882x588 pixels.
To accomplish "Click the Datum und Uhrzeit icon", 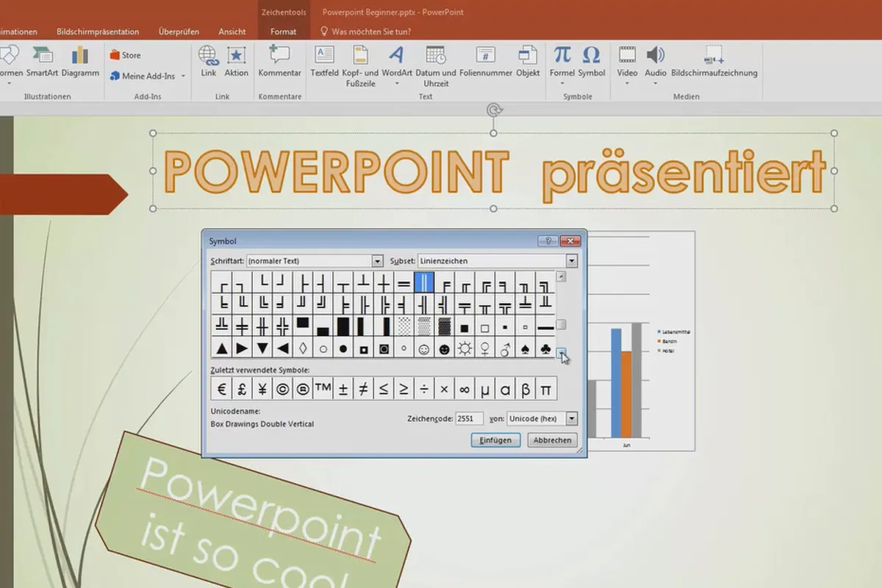I will click(x=436, y=55).
